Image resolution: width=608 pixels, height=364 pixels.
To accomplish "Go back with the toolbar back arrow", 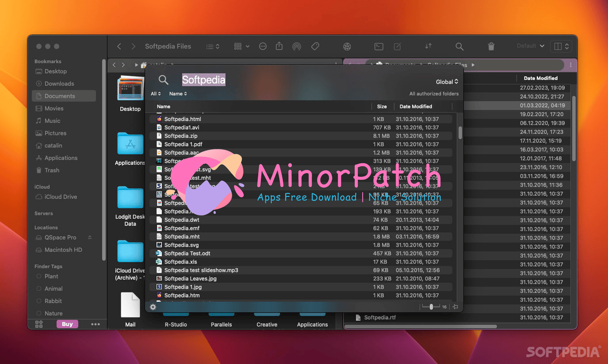I will (119, 47).
